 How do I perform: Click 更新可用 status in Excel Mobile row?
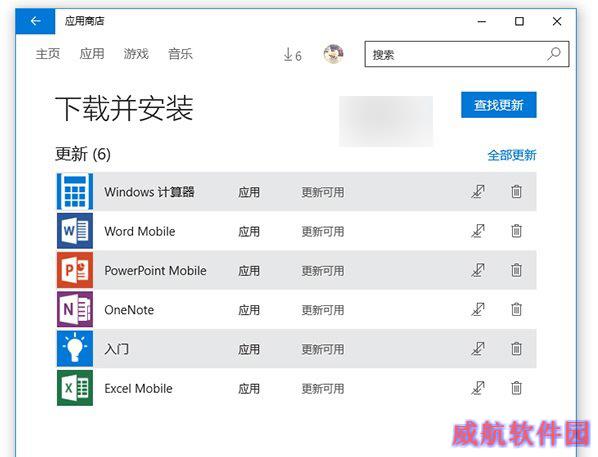323,389
